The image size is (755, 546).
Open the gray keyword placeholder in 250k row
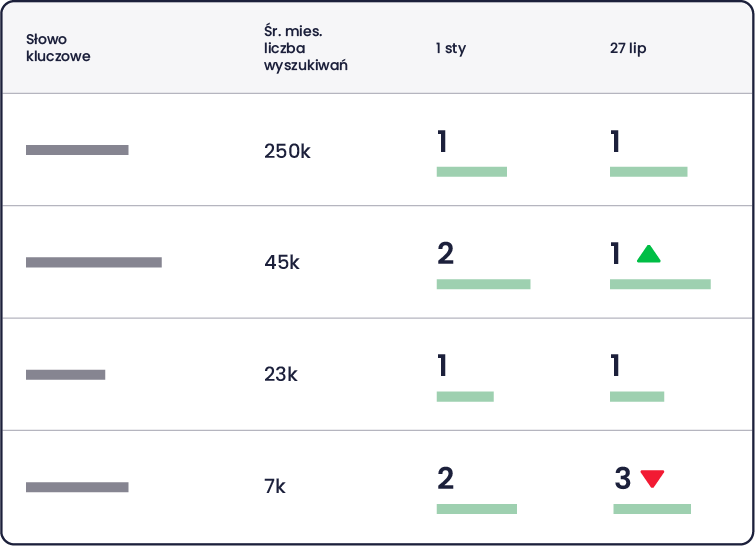coord(77,150)
